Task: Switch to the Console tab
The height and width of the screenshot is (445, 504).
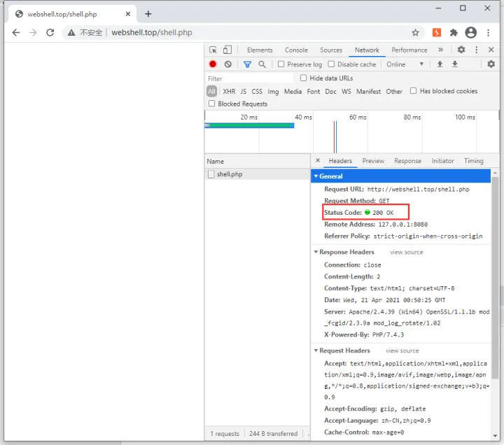Action: pyautogui.click(x=296, y=50)
